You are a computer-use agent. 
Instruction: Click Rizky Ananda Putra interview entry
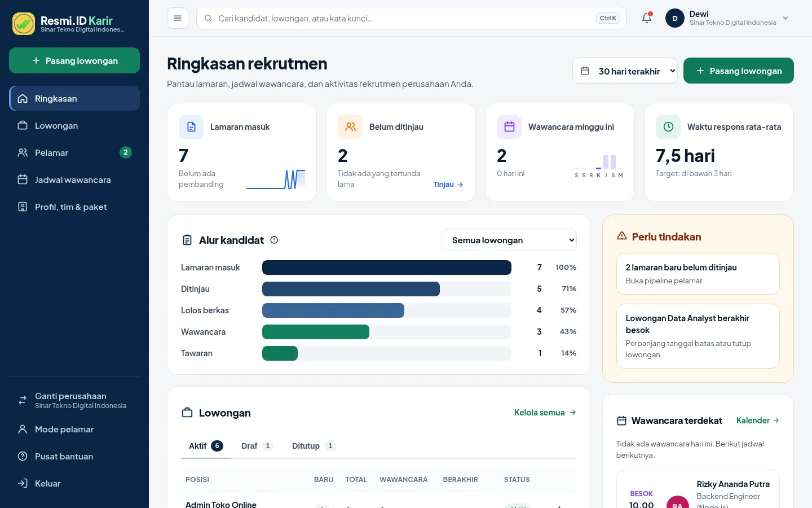698,490
